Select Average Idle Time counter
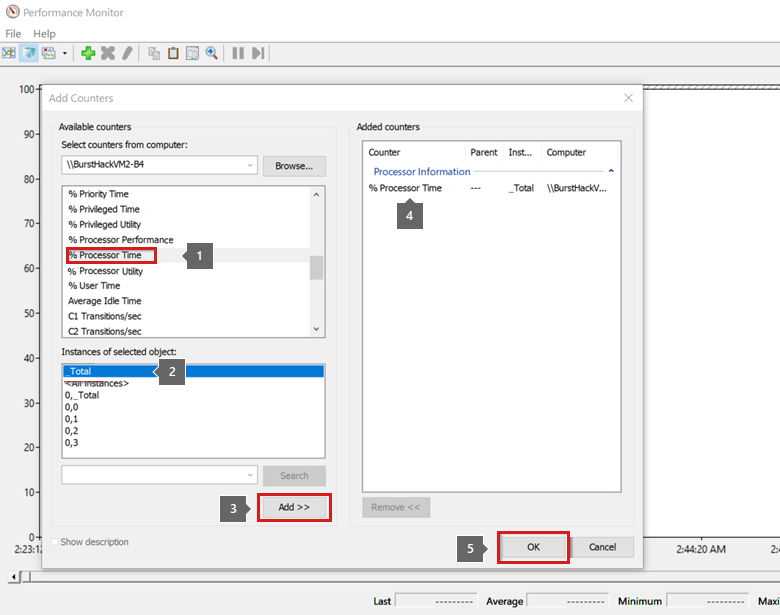 coord(104,301)
